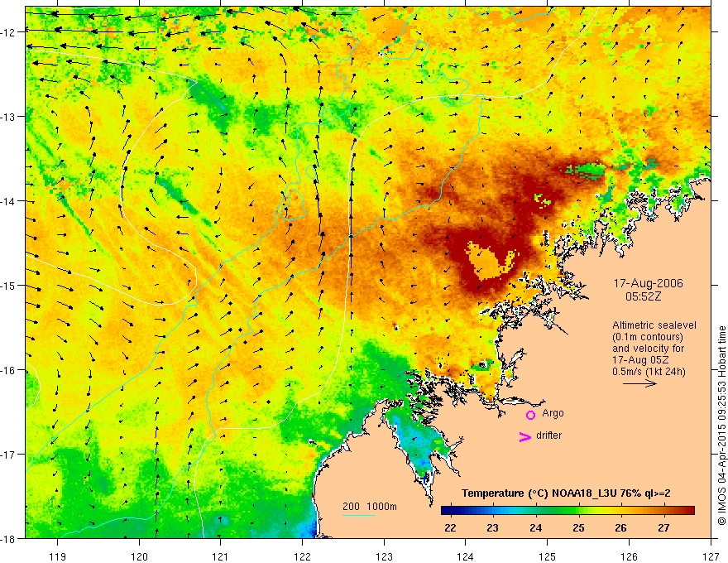This screenshot has width=728, height=563.
Task: Click the longitude axis label '122'
Action: (302, 556)
